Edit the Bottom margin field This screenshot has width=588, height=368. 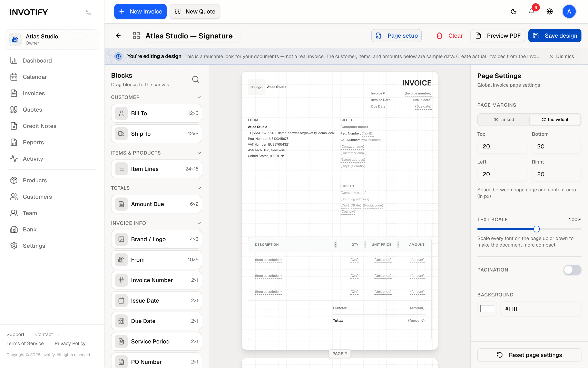(x=556, y=147)
